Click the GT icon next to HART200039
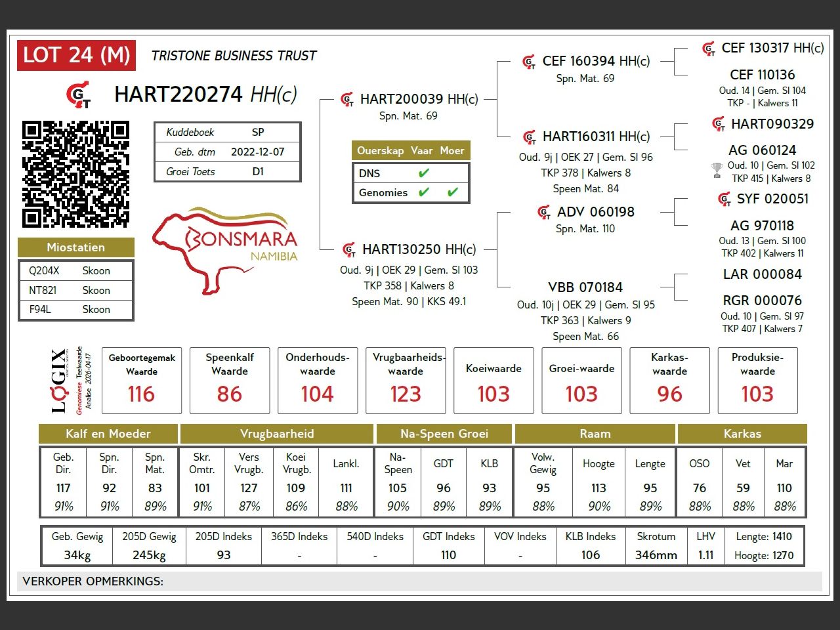 pyautogui.click(x=347, y=99)
